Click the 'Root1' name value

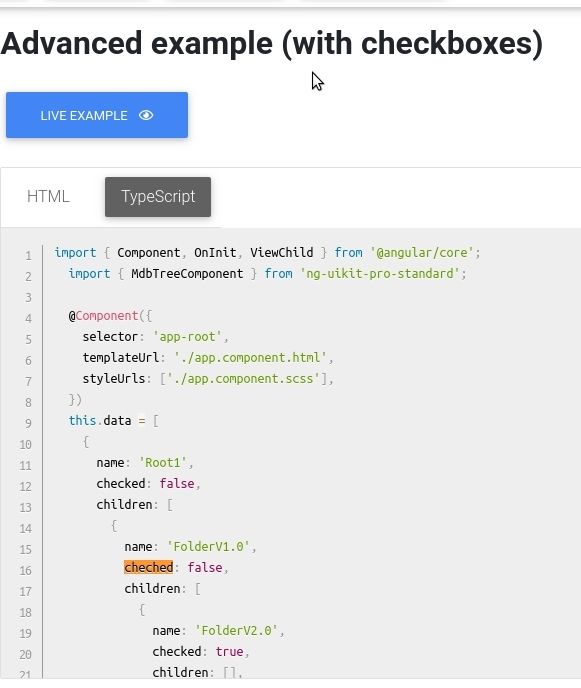pyautogui.click(x=163, y=463)
